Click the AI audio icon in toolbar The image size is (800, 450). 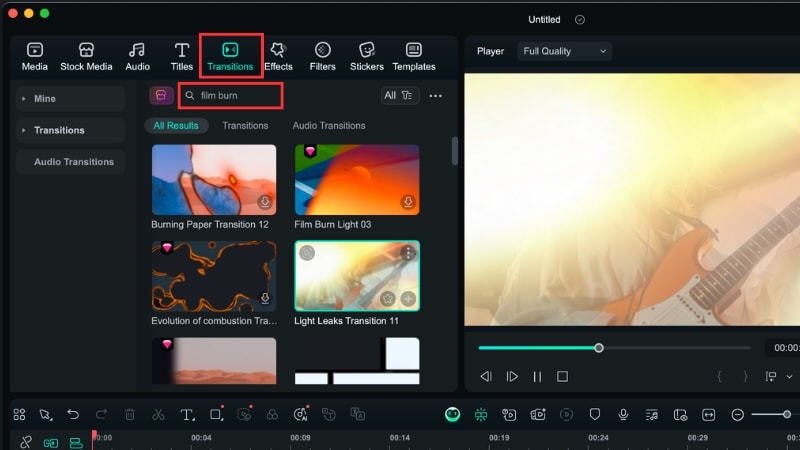click(301, 414)
